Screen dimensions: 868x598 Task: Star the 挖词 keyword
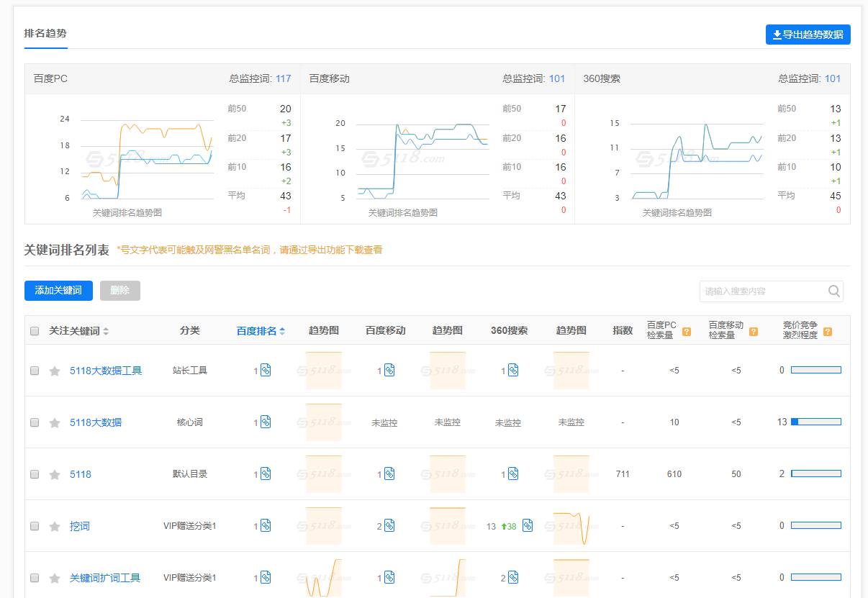pos(54,527)
